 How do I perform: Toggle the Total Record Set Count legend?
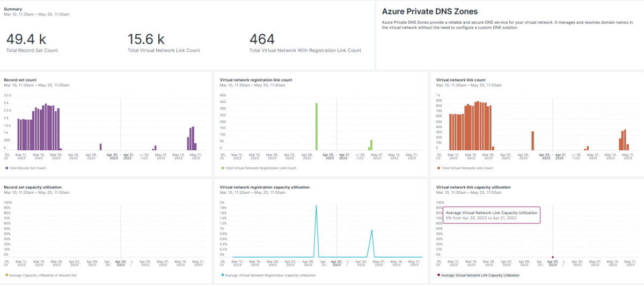(x=27, y=168)
